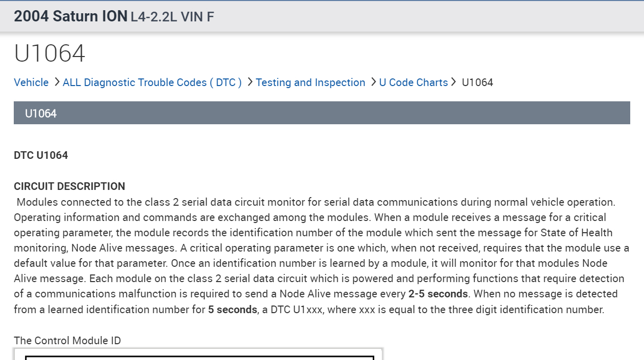Click the bold 5 seconds text

[x=232, y=310]
